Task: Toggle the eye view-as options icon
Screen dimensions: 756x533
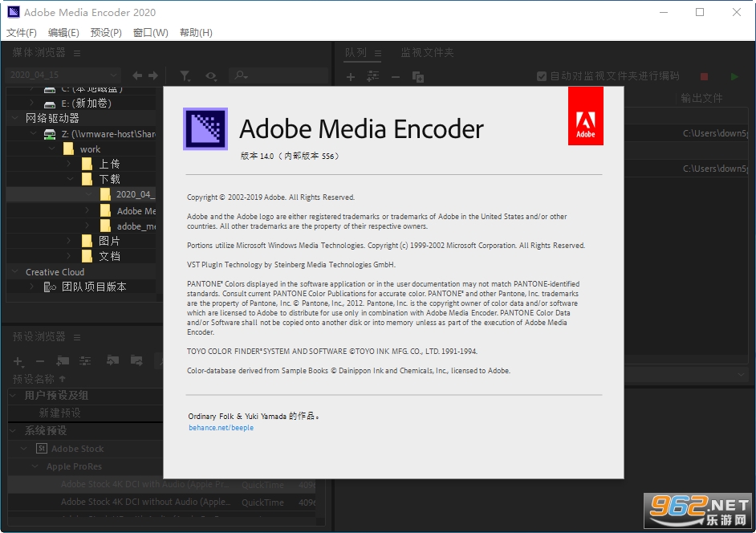Action: point(211,75)
